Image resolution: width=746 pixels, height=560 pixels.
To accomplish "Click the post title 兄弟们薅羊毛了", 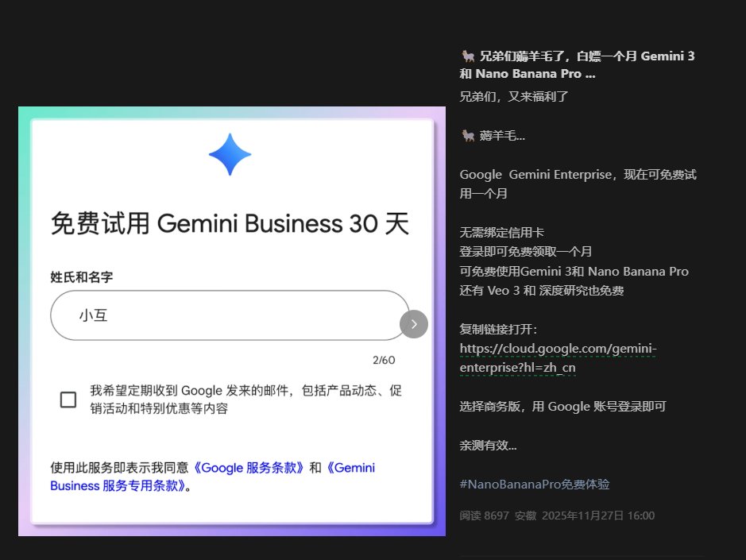I will point(578,64).
